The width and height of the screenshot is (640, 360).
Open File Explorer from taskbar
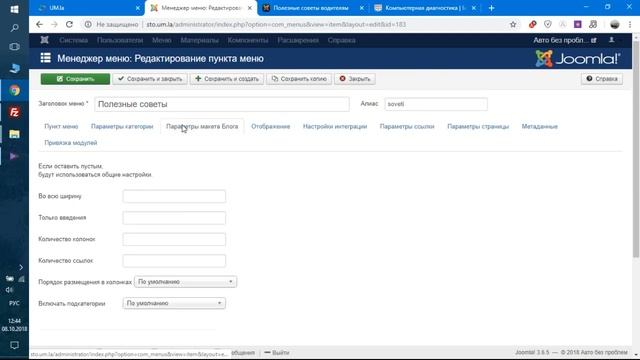pyautogui.click(x=14, y=134)
